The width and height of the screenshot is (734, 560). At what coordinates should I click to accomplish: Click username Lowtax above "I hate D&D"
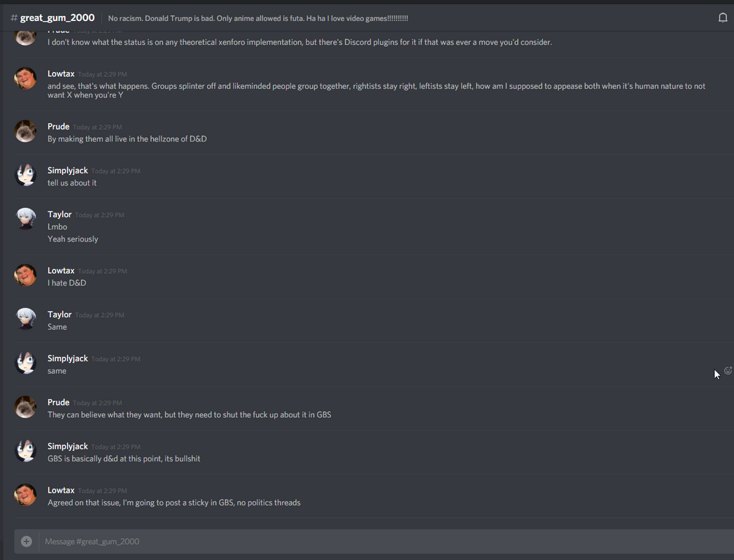pyautogui.click(x=61, y=271)
